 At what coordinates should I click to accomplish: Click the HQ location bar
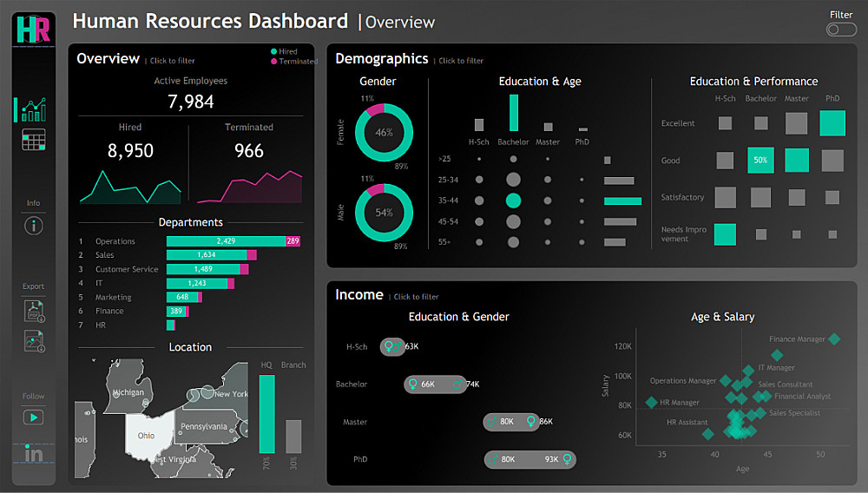click(266, 414)
